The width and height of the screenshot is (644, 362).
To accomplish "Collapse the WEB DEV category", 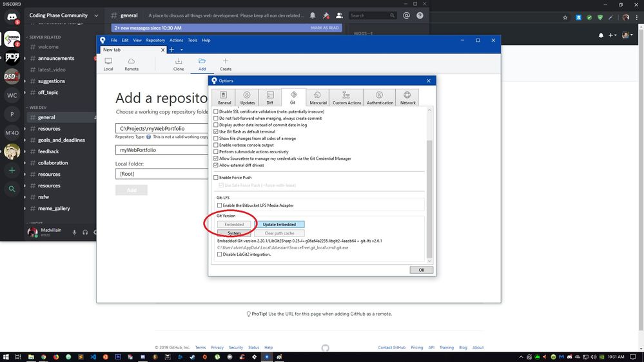I will coord(37,108).
